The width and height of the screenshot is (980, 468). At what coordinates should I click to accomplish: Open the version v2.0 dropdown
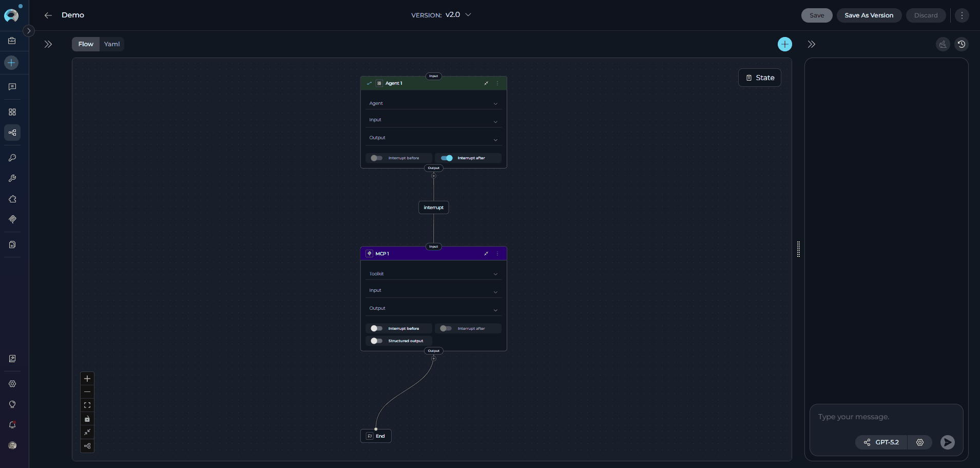click(467, 15)
